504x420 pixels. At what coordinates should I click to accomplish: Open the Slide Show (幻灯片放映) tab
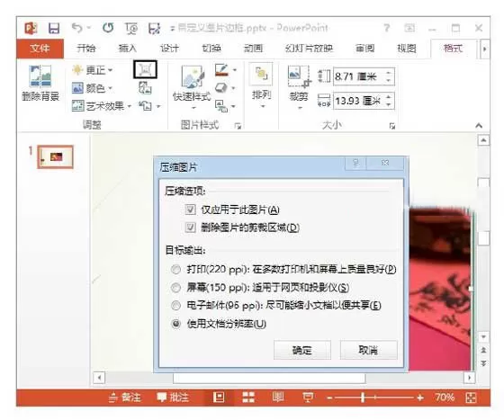(309, 49)
